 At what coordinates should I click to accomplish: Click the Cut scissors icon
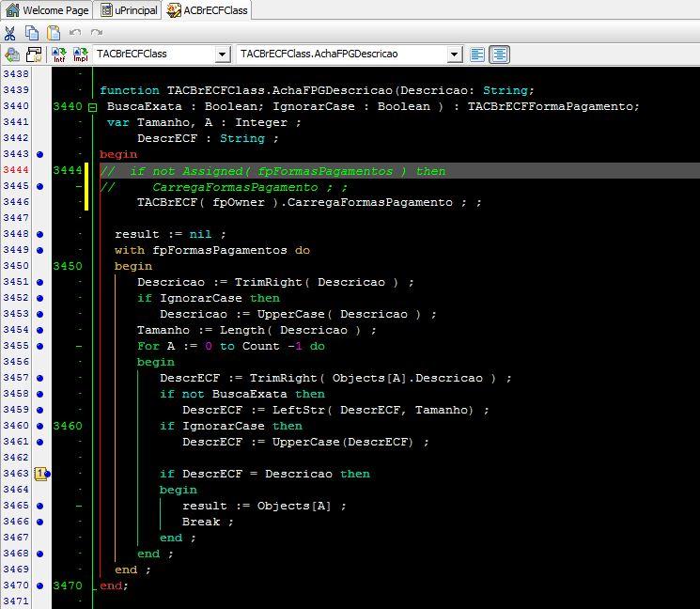9,33
